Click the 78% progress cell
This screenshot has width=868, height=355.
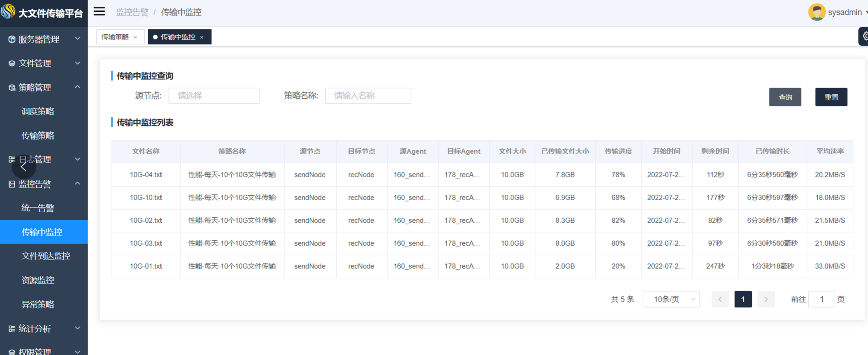click(x=619, y=175)
